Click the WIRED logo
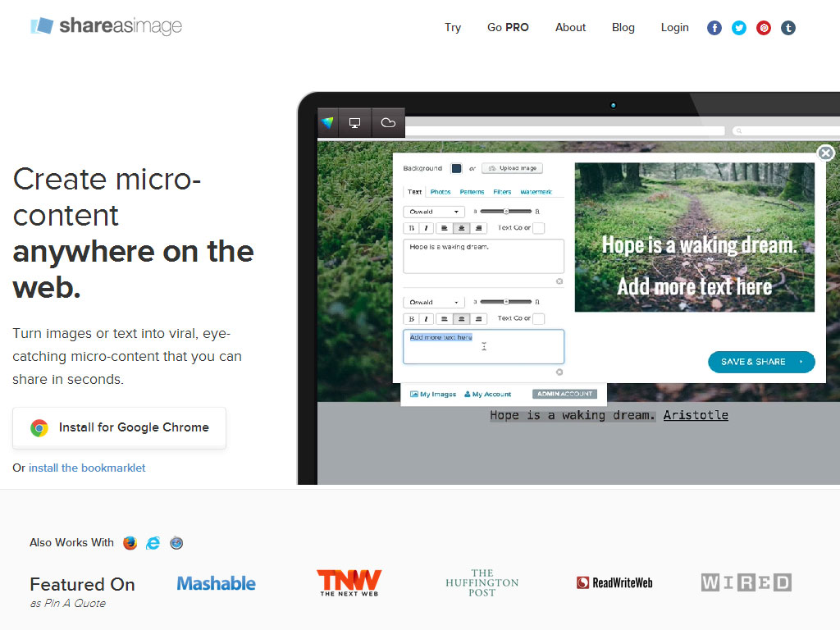The height and width of the screenshot is (630, 840). pyautogui.click(x=746, y=582)
